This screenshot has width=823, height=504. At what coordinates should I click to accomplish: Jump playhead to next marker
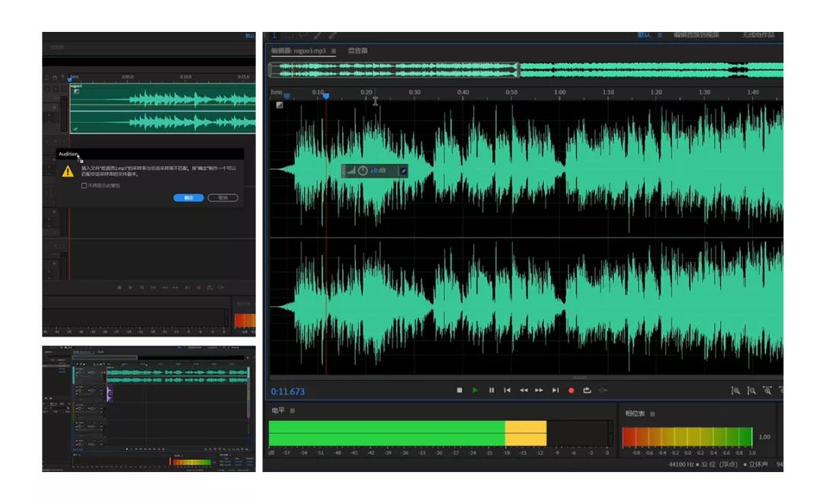[556, 391]
